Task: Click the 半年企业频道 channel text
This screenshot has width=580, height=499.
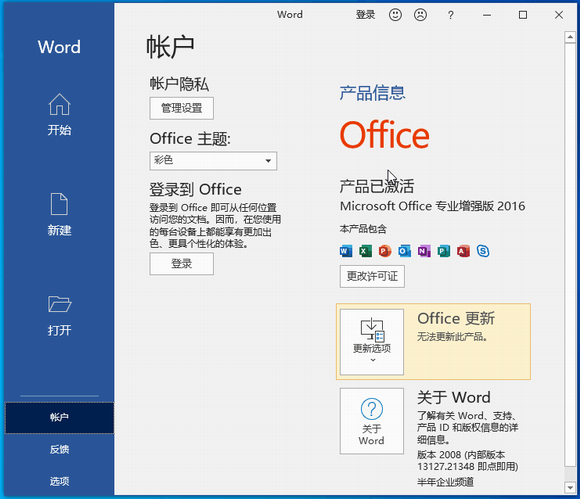Action: [x=445, y=482]
